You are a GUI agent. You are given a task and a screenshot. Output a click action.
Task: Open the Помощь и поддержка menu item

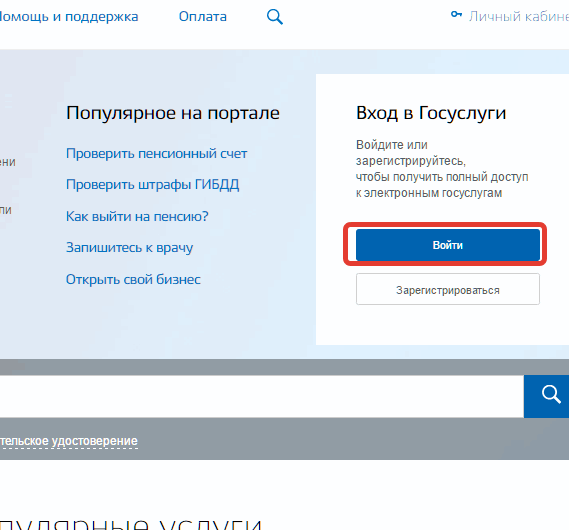[69, 17]
